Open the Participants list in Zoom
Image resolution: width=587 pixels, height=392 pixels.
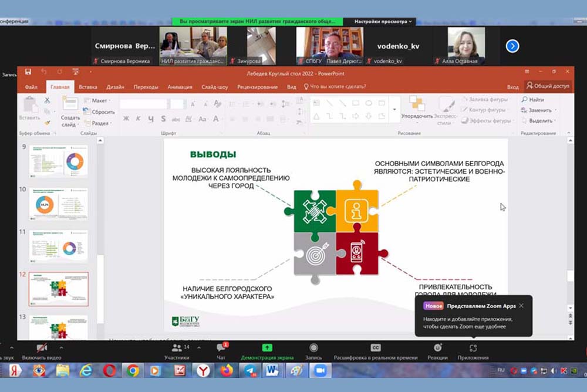[177, 349]
